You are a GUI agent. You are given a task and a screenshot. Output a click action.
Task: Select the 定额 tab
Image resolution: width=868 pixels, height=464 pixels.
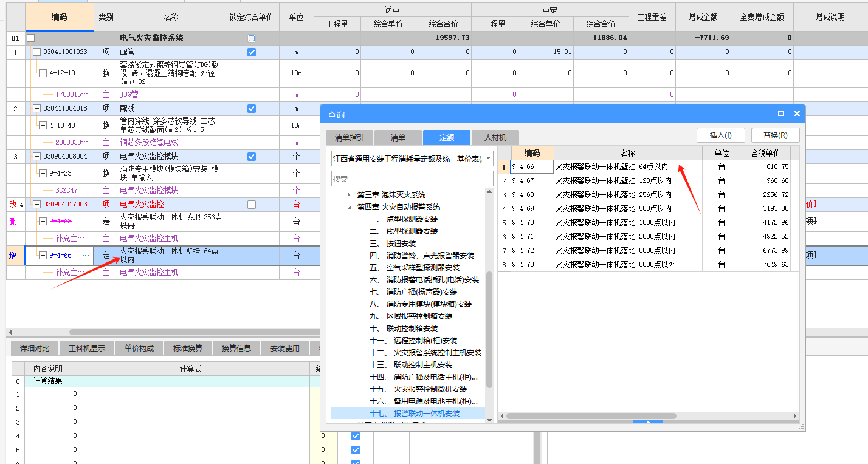[x=447, y=137]
